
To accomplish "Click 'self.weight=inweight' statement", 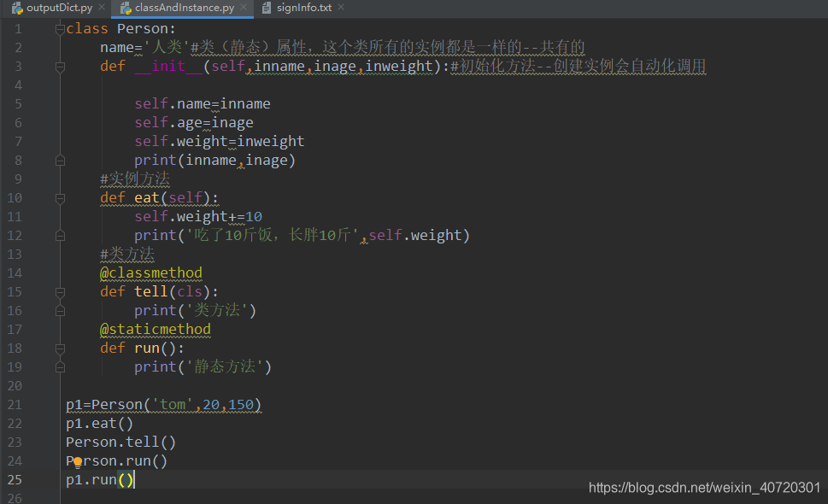I will click(x=219, y=141).
